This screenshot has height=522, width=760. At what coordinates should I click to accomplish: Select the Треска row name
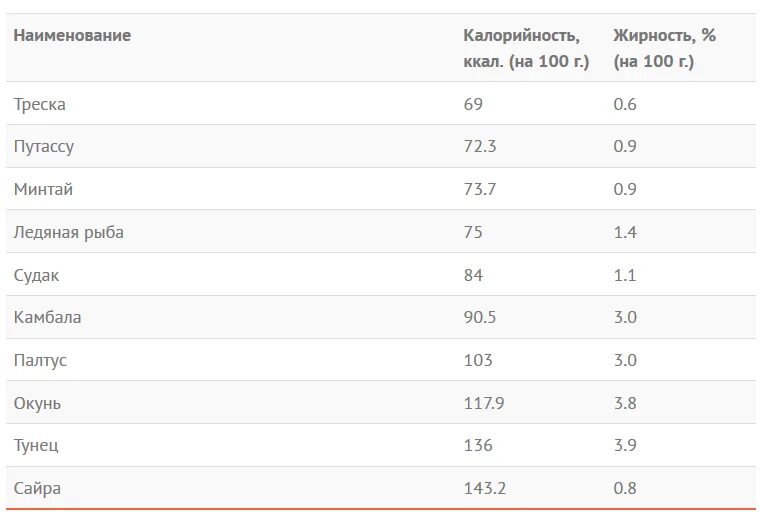pyautogui.click(x=39, y=104)
